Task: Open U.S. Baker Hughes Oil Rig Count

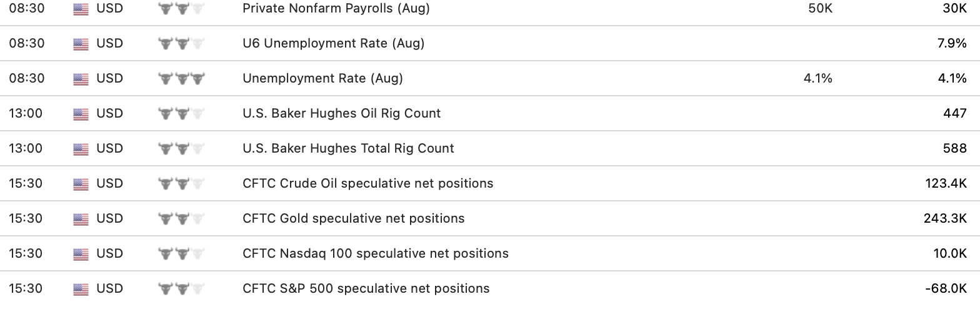Action: click(x=342, y=114)
